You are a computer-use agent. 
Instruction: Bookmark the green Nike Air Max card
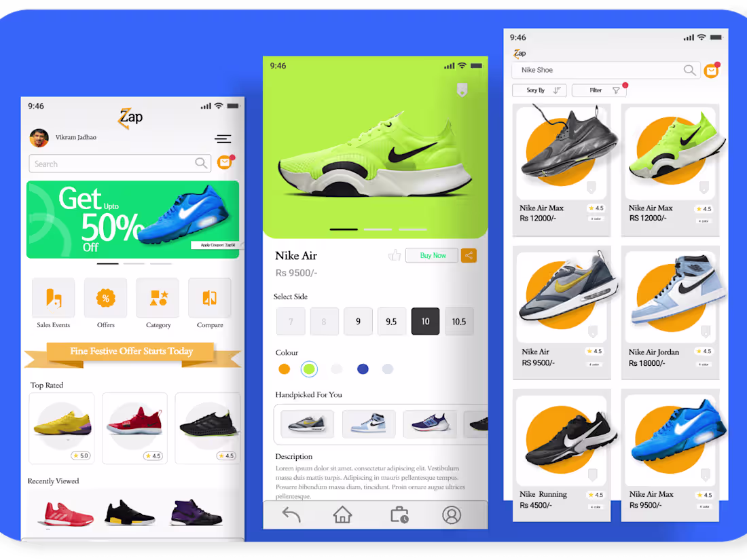704,187
